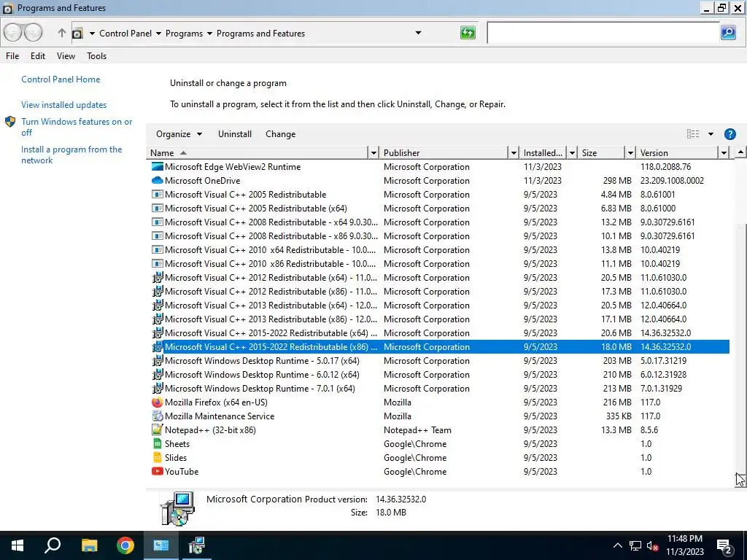Click inside the search input field
Image resolution: width=747 pixels, height=560 pixels.
[603, 33]
